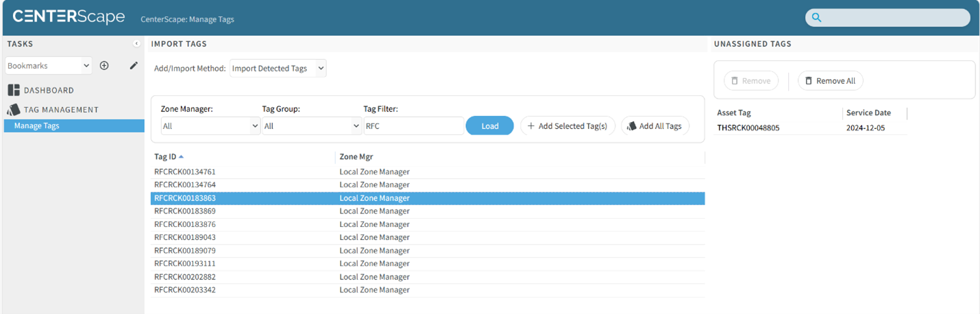Click the magnifier icon in search bar
This screenshot has height=314, width=980.
(x=816, y=18)
